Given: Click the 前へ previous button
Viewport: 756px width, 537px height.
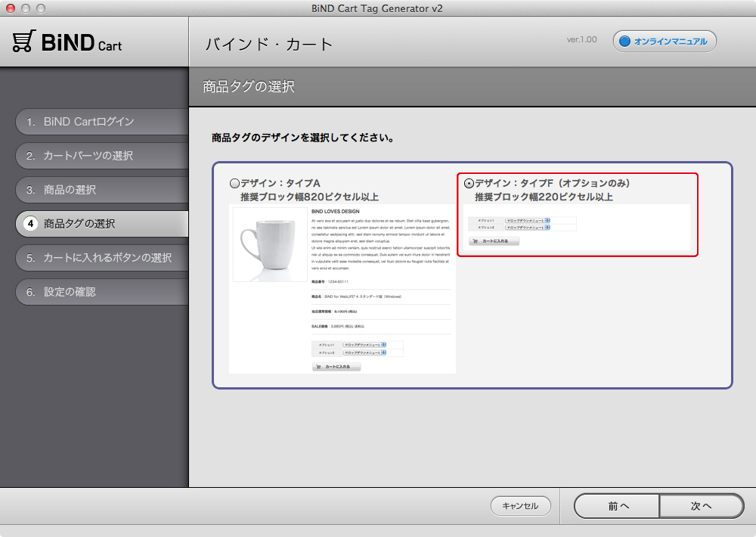Looking at the screenshot, I should (617, 506).
